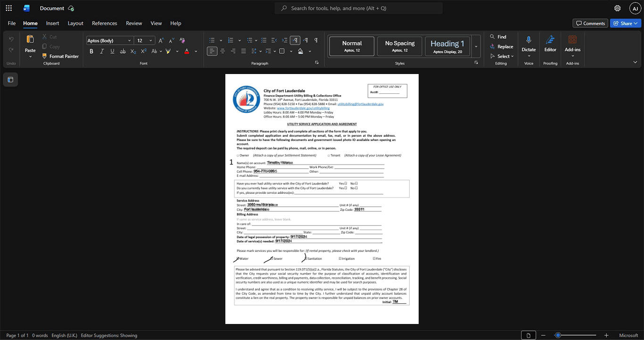Viewport: 644px width, 340px height.
Task: Click the Format Painter tool
Action: (x=60, y=56)
